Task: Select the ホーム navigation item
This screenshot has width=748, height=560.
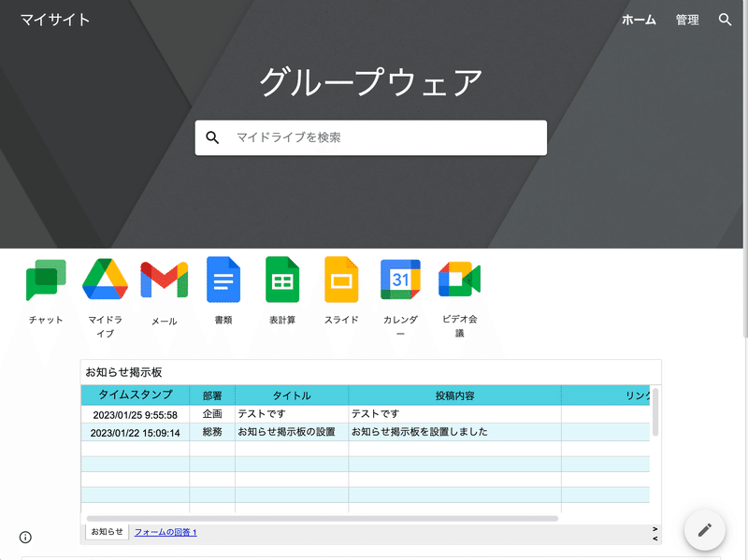Action: tap(640, 19)
